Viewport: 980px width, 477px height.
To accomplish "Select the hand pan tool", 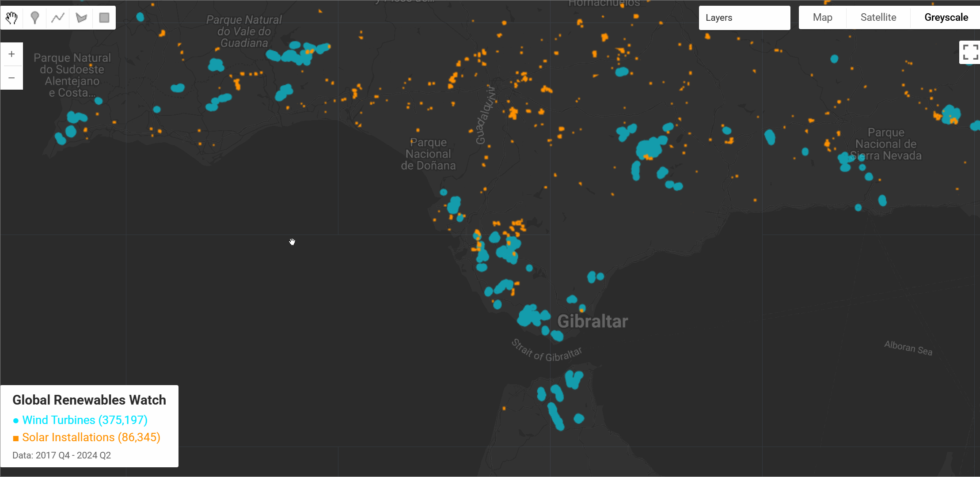I will coord(12,18).
